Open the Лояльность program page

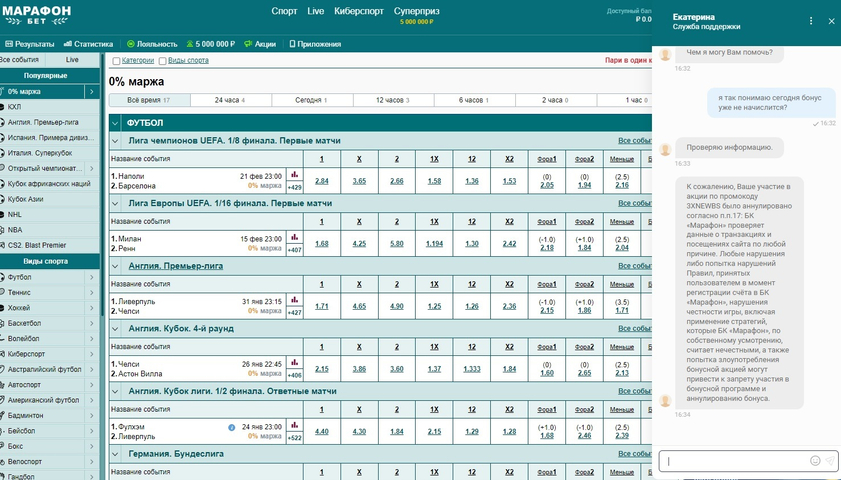tap(152, 44)
